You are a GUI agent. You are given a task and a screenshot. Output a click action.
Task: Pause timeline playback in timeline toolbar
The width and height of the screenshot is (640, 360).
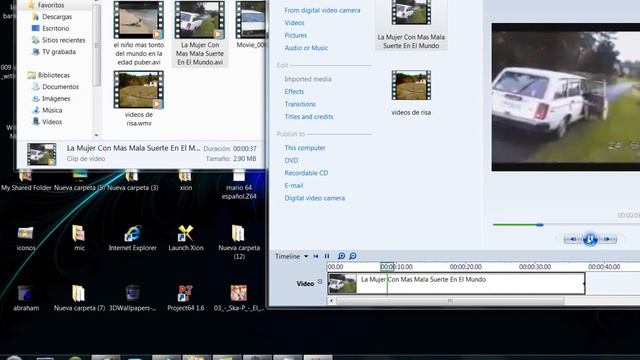click(x=327, y=256)
